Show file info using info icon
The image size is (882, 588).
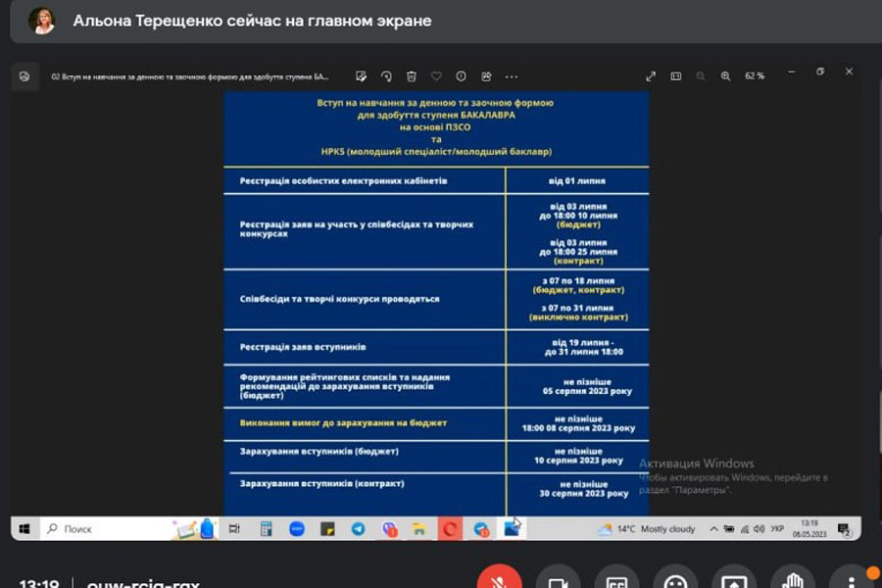point(461,76)
